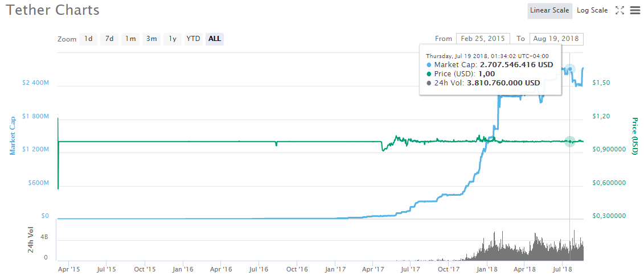The height and width of the screenshot is (280, 644).
Task: Click the $1,20 price axis label
Action: [601, 116]
